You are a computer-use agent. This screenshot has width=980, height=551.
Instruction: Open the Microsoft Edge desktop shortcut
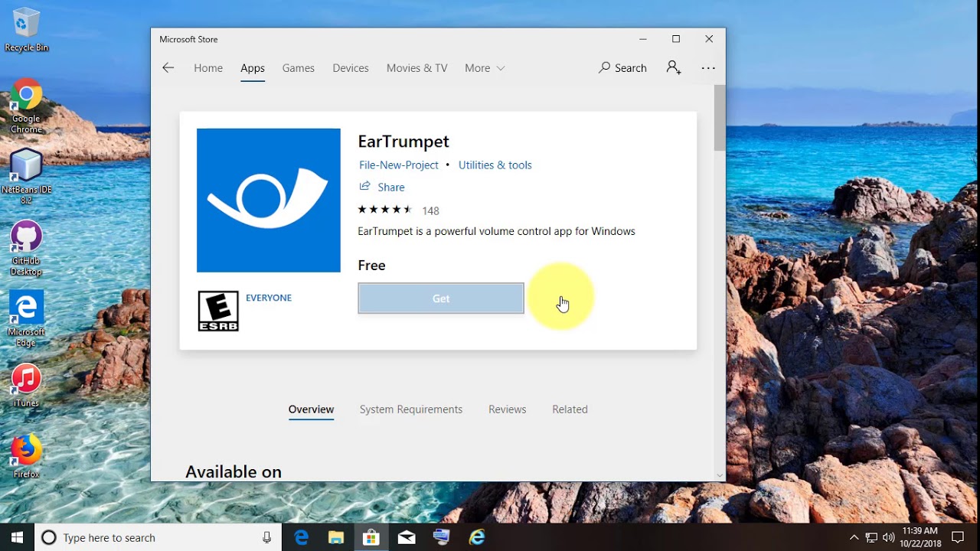(26, 319)
